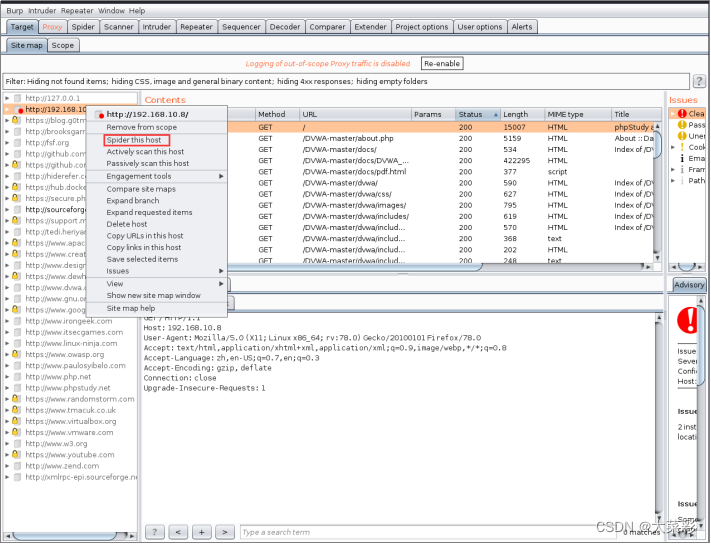The width and height of the screenshot is (711, 544).
Task: Sort contents by MIME type column header
Action: pyautogui.click(x=578, y=114)
